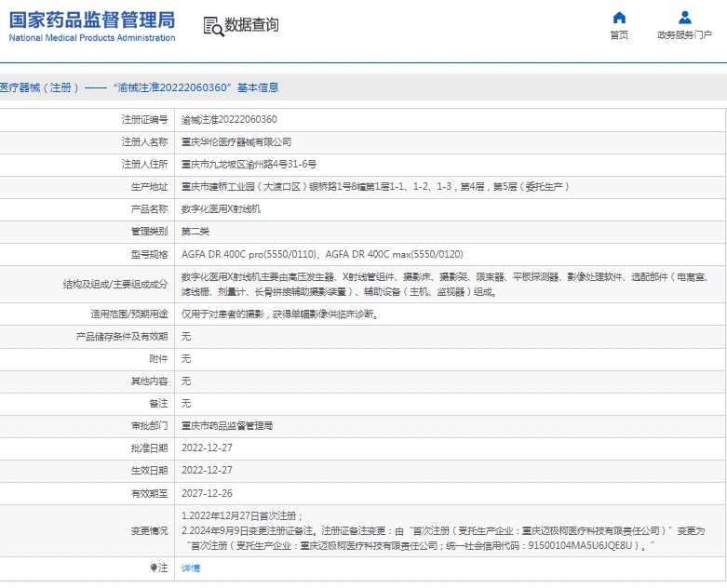Click registrant name 重庆华伦医疗器械有限公司
Image resolution: width=727 pixels, height=588 pixels.
click(x=236, y=141)
